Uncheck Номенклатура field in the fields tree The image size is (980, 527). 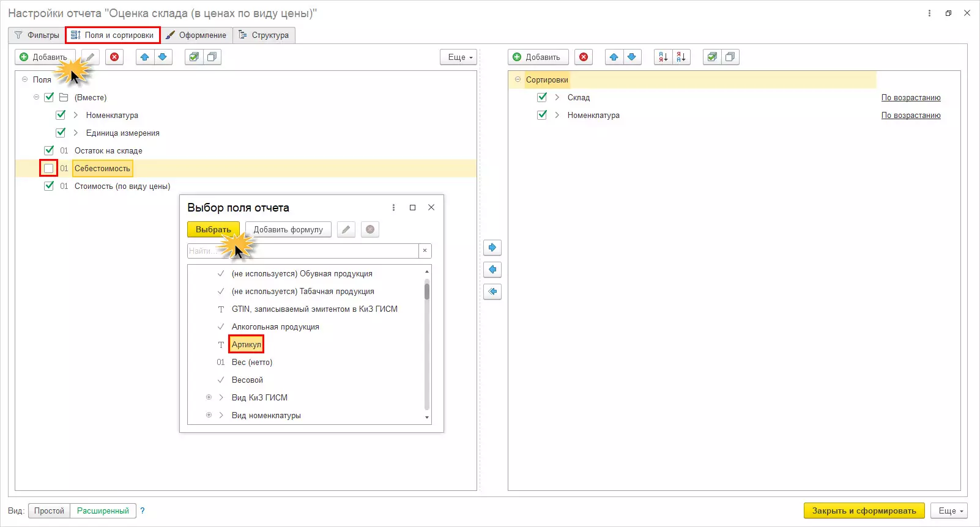(61, 115)
